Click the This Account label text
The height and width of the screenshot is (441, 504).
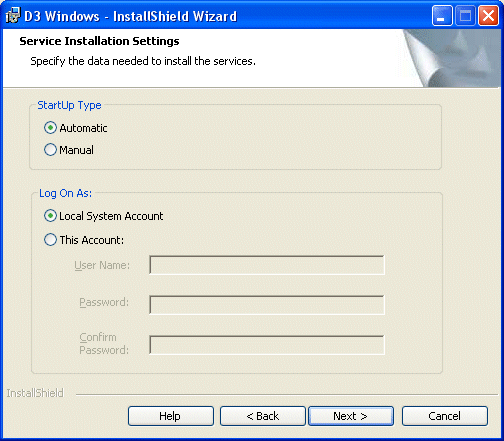(x=92, y=240)
